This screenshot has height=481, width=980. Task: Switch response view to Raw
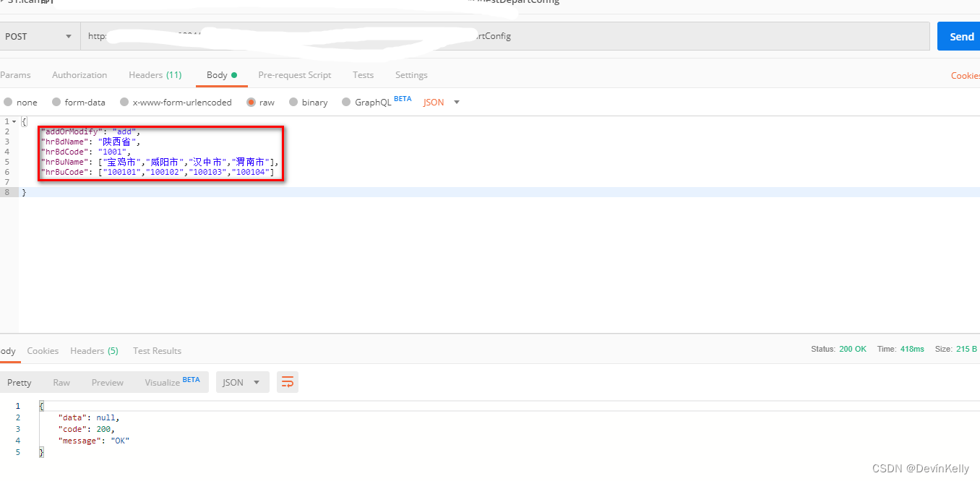pyautogui.click(x=61, y=381)
